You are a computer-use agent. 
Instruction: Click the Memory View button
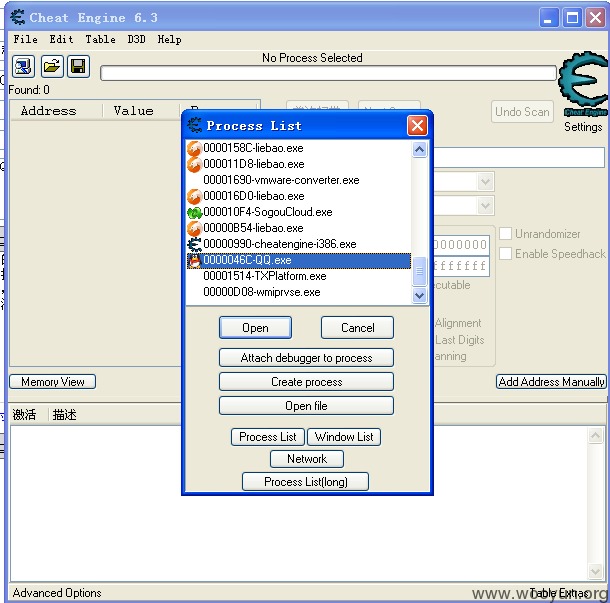pyautogui.click(x=53, y=382)
